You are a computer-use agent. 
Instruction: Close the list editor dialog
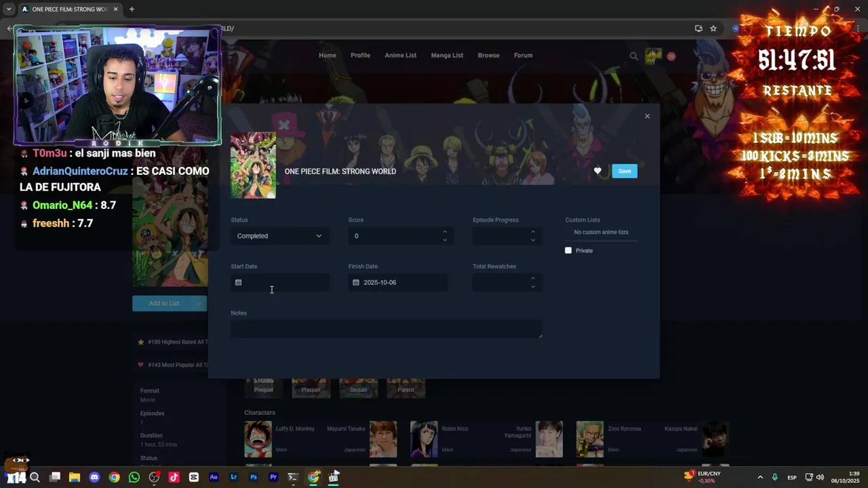pyautogui.click(x=647, y=116)
